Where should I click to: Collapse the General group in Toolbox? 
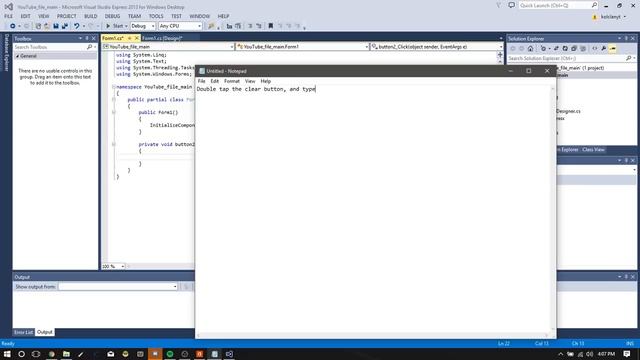click(x=17, y=56)
